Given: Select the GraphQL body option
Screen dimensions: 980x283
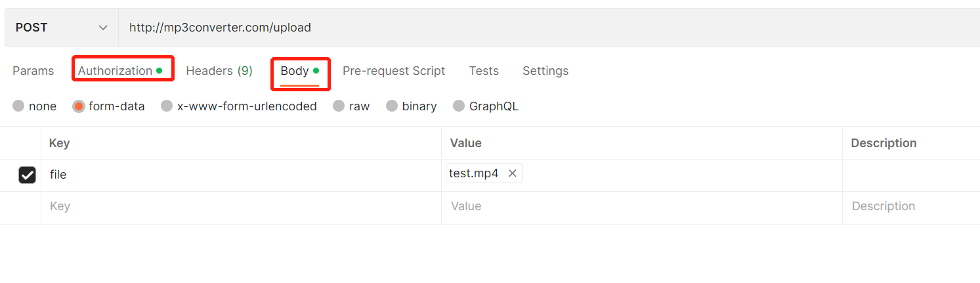Looking at the screenshot, I should tap(459, 106).
